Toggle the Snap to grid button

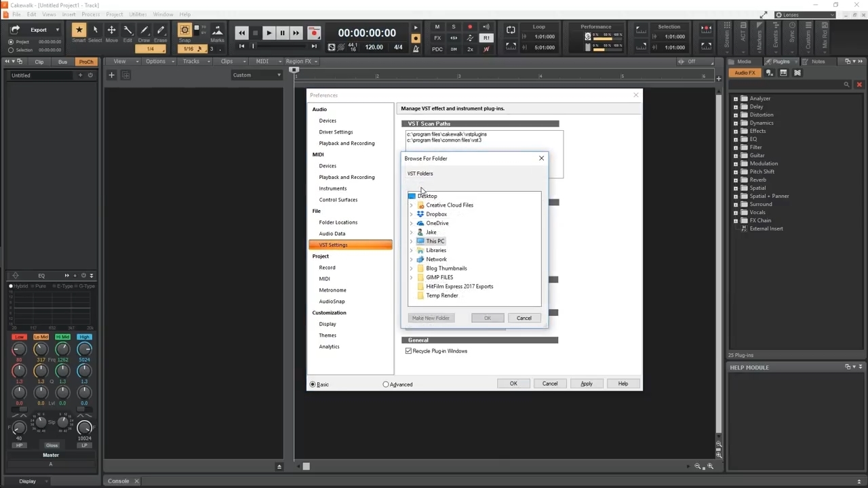(x=184, y=30)
